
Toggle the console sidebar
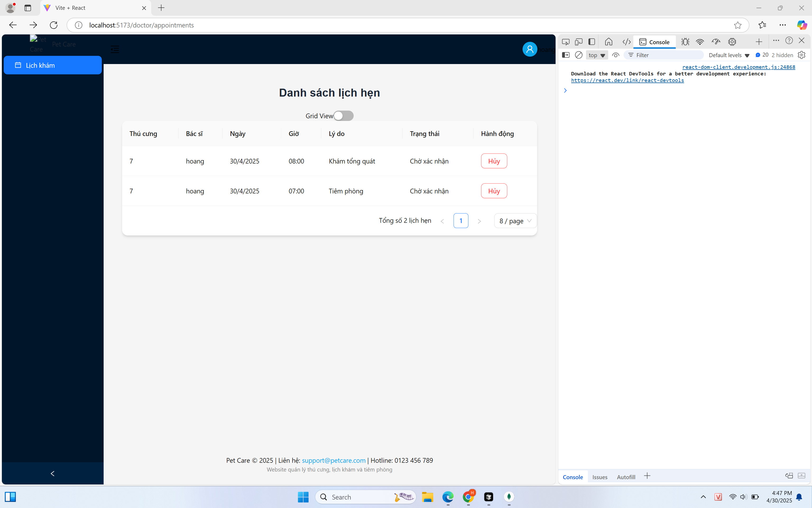566,55
